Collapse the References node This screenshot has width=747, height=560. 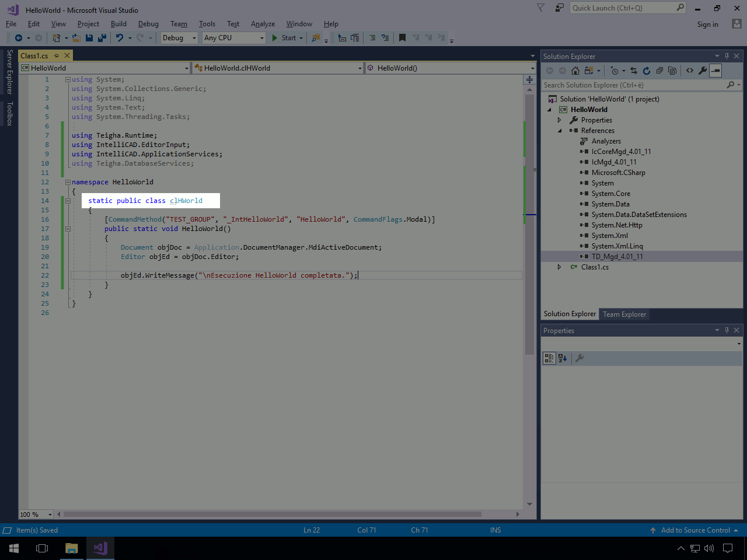559,131
